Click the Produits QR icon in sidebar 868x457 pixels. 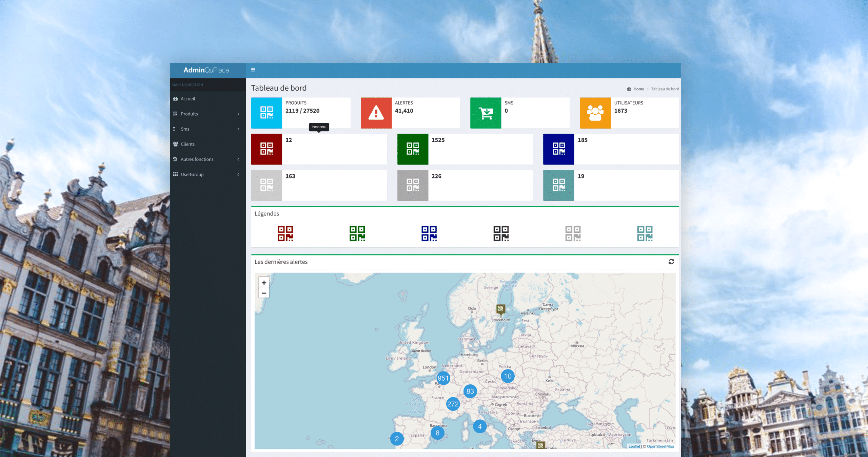point(175,114)
